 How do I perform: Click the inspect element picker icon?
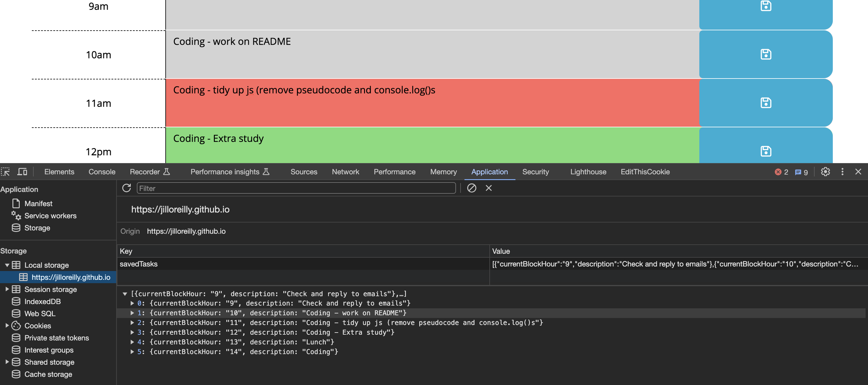(x=5, y=172)
